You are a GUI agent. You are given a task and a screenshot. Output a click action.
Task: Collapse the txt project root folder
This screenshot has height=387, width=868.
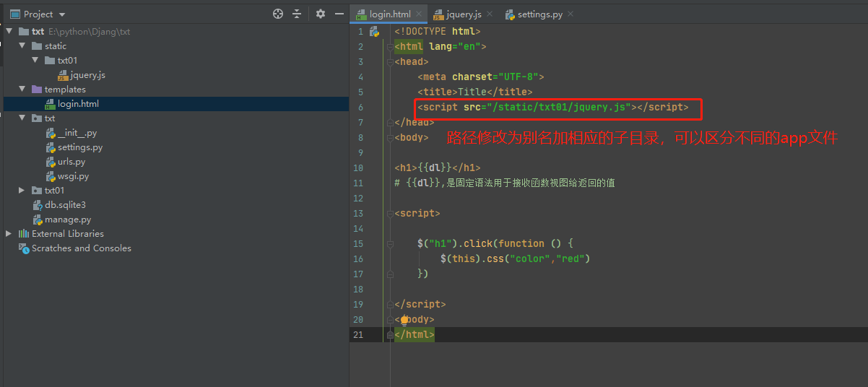tap(9, 32)
